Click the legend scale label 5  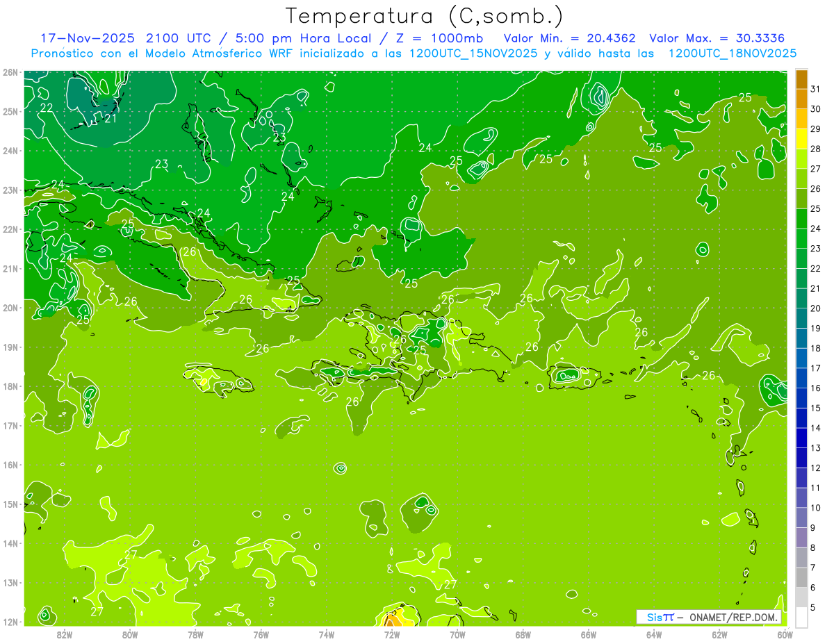click(814, 608)
